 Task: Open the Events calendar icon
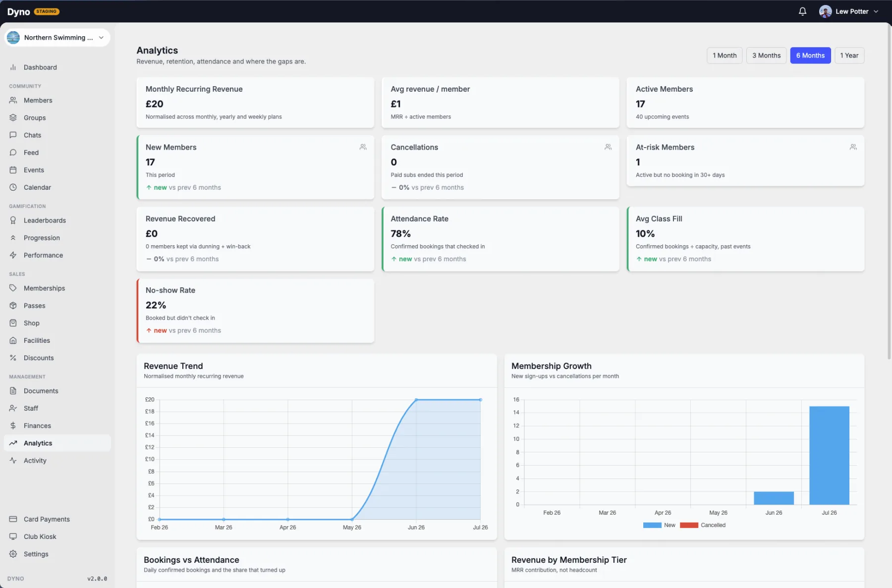pos(13,170)
